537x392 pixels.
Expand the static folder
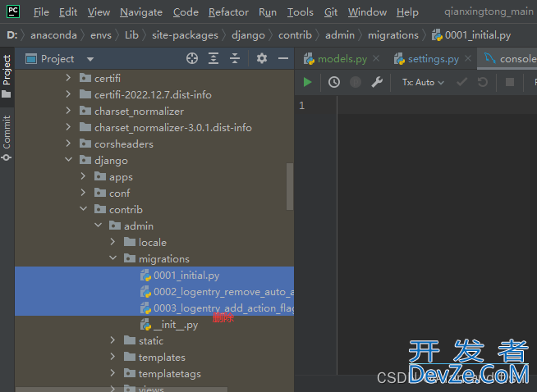[112, 340]
